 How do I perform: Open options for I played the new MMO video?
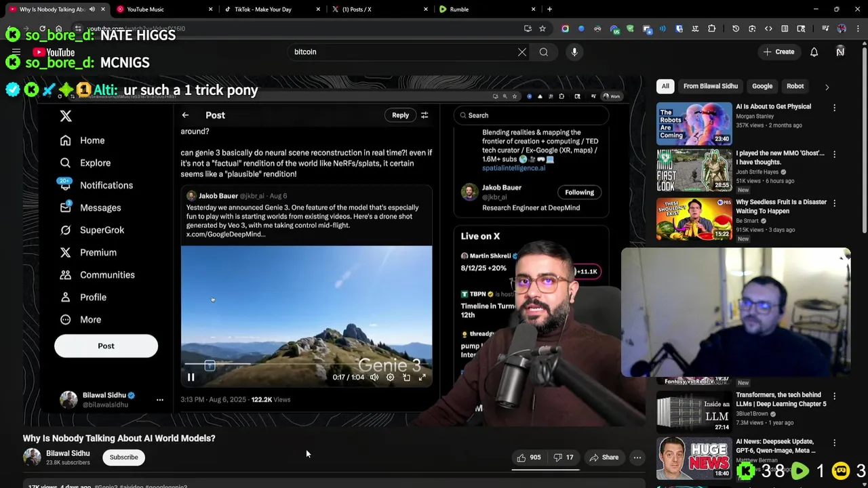pyautogui.click(x=835, y=154)
